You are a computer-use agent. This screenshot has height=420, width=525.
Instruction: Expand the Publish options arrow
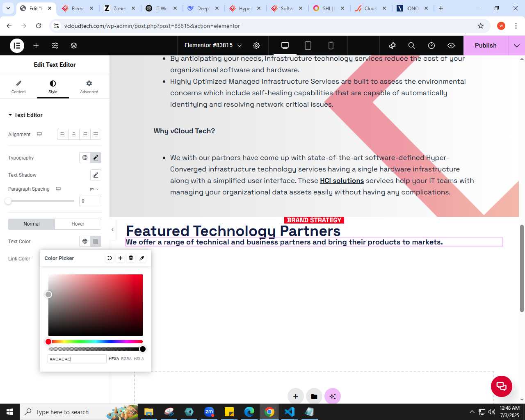[x=517, y=46]
